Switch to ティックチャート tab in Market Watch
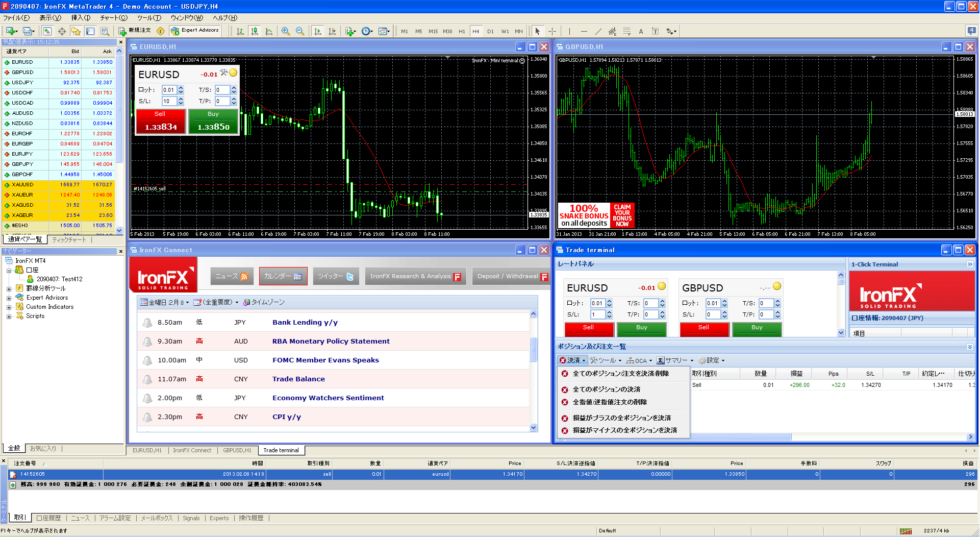 (69, 240)
